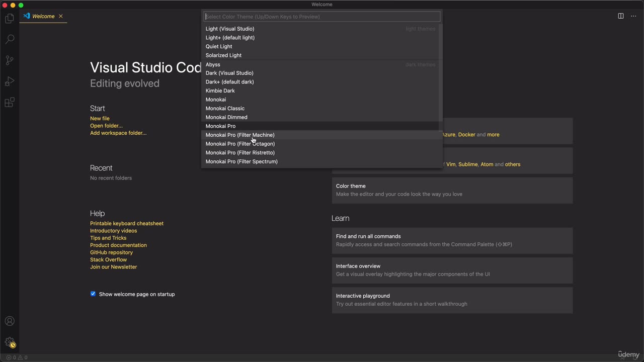Click the more tools link
Image resolution: width=644 pixels, height=362 pixels.
click(x=493, y=135)
